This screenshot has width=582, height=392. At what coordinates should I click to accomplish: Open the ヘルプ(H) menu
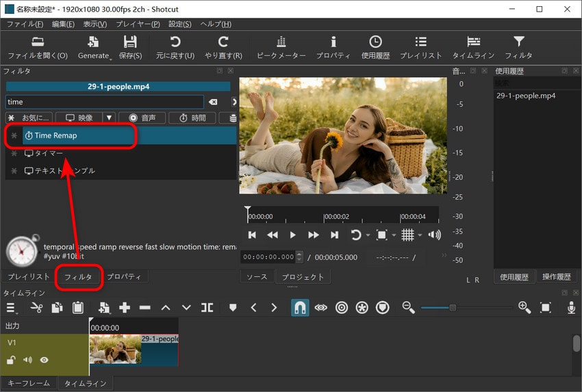point(216,24)
